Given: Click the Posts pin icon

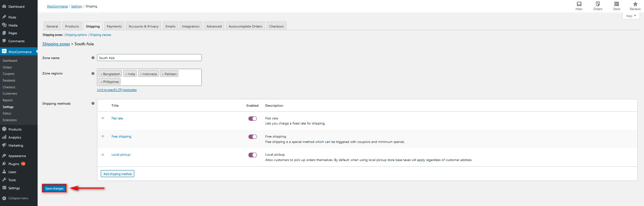Looking at the screenshot, I should click(x=4, y=17).
